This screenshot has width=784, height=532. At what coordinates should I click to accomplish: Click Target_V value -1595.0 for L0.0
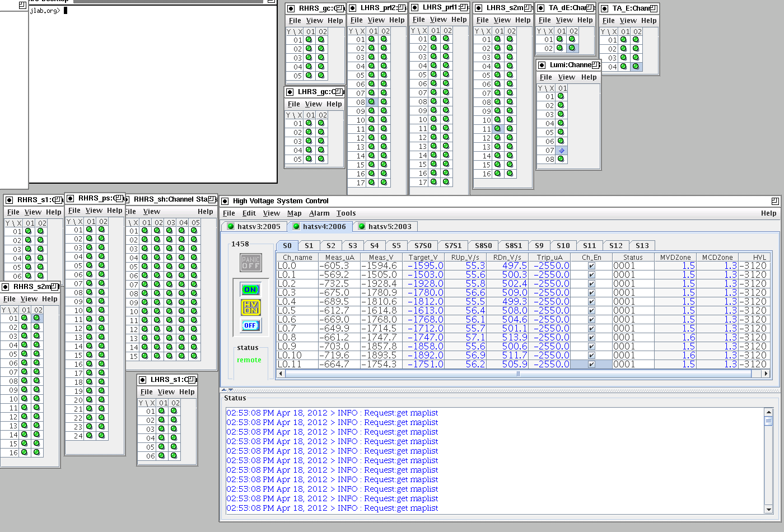(x=423, y=266)
